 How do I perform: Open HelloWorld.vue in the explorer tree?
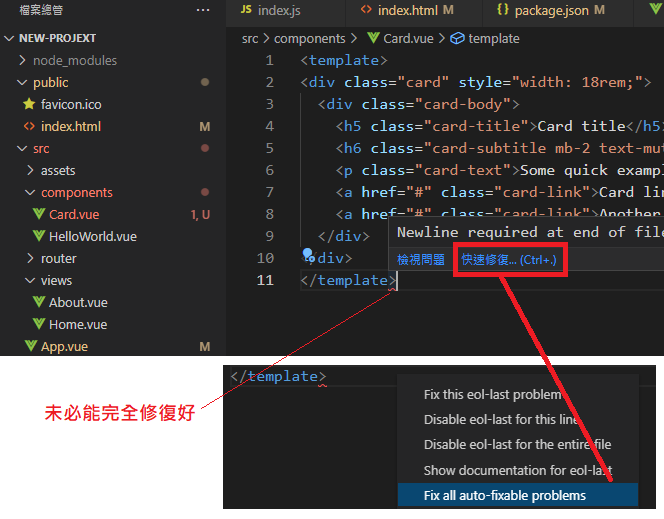coord(93,236)
